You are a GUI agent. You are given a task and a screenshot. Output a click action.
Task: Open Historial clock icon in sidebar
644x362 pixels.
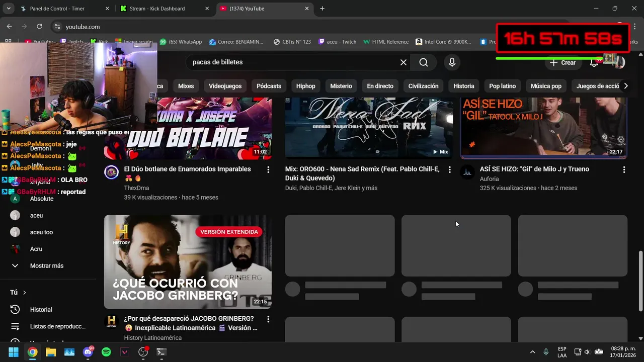[x=15, y=310]
